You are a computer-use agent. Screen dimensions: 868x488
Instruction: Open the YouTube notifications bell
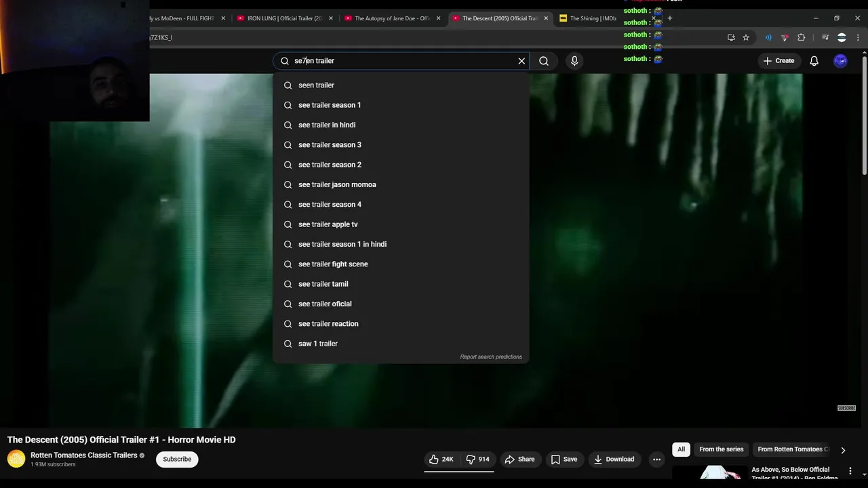[x=814, y=61]
